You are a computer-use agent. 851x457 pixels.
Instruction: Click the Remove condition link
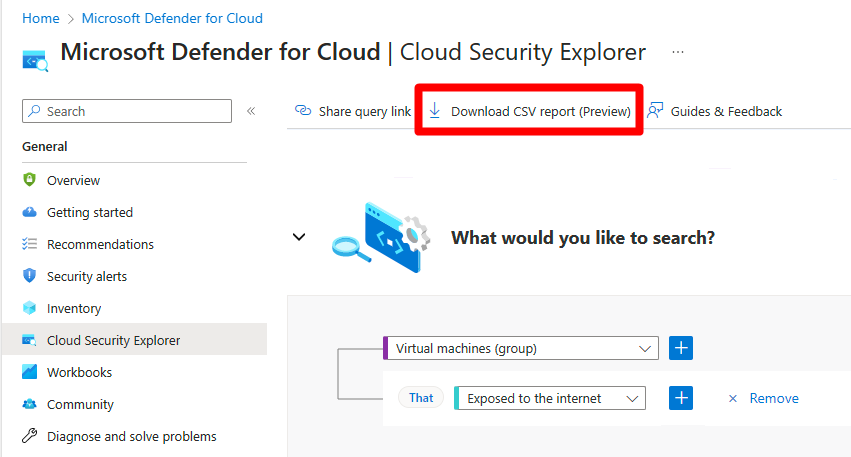tap(773, 398)
